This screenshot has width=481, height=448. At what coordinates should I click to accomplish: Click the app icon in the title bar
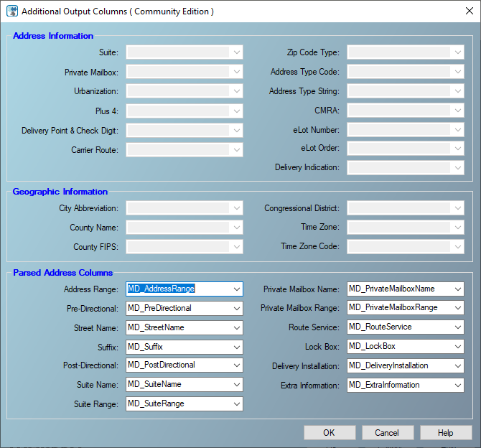pos(12,11)
